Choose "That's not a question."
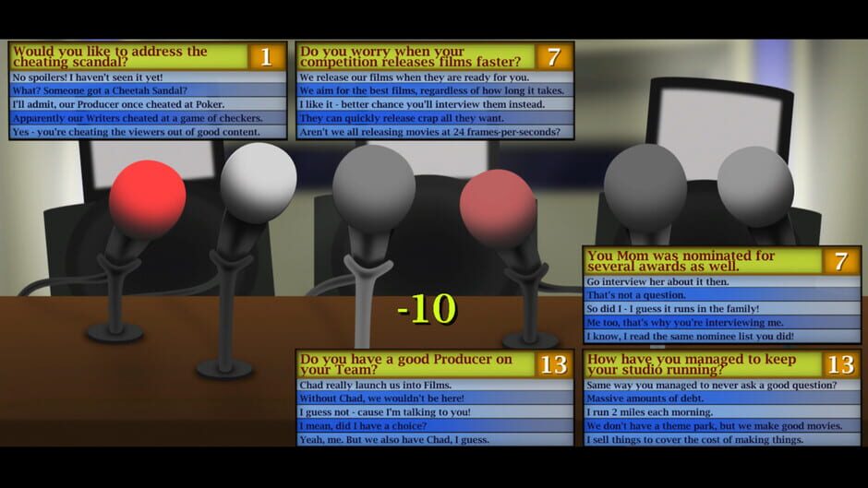The image size is (868, 488). [x=722, y=295]
